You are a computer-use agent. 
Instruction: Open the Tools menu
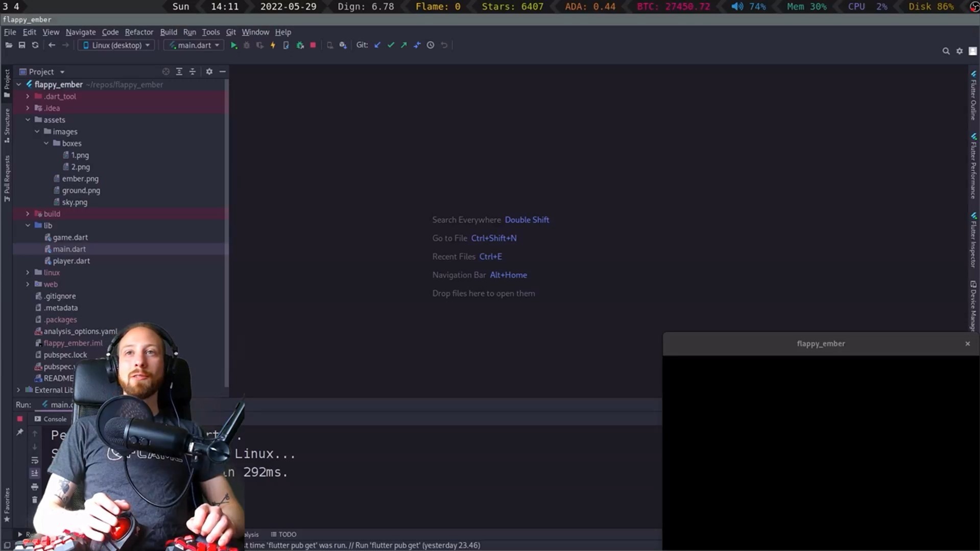click(210, 32)
